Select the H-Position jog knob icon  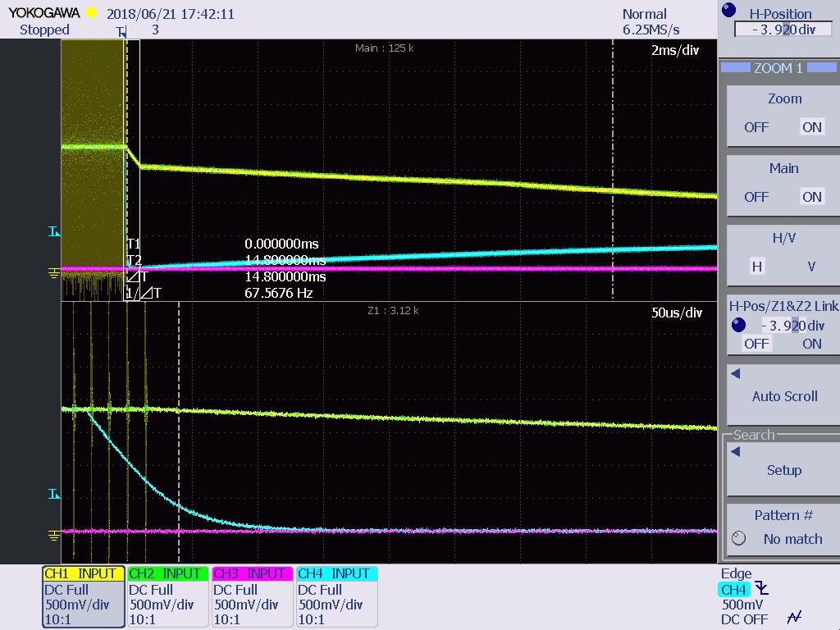729,10
